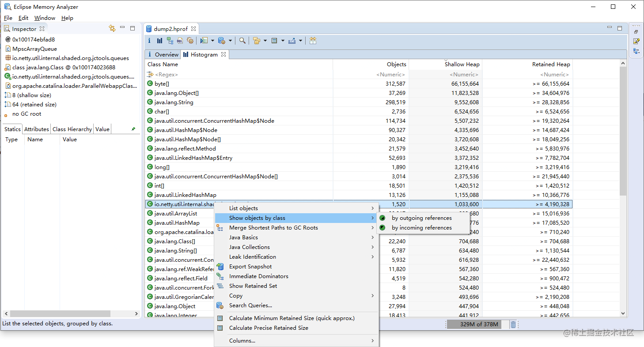Minimize the dump2.hprof editor area
644x347 pixels.
(x=610, y=28)
